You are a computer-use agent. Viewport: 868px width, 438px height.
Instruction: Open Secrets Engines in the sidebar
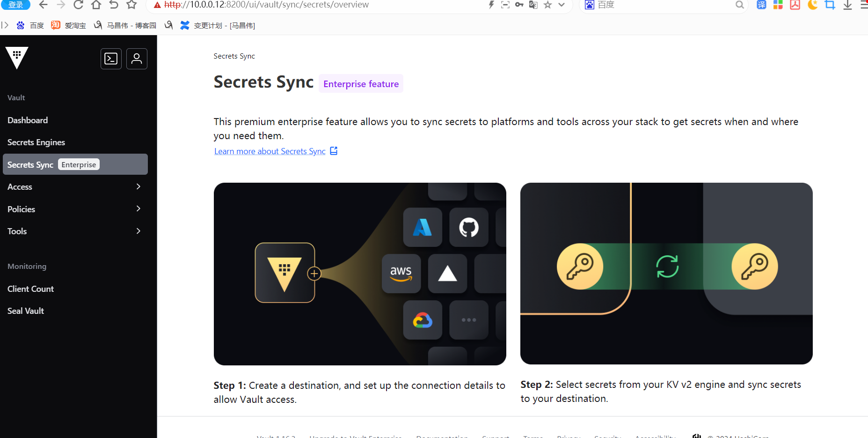click(x=75, y=142)
